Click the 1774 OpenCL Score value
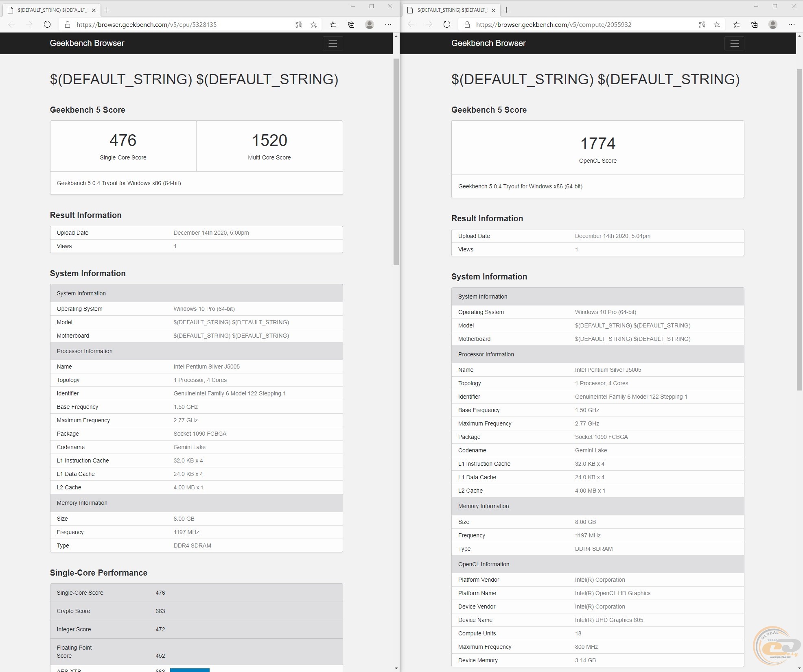The width and height of the screenshot is (803, 672). coord(597,144)
